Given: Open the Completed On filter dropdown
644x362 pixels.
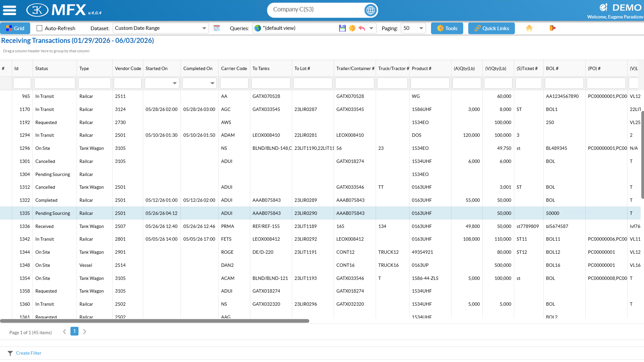Looking at the screenshot, I should (x=212, y=83).
